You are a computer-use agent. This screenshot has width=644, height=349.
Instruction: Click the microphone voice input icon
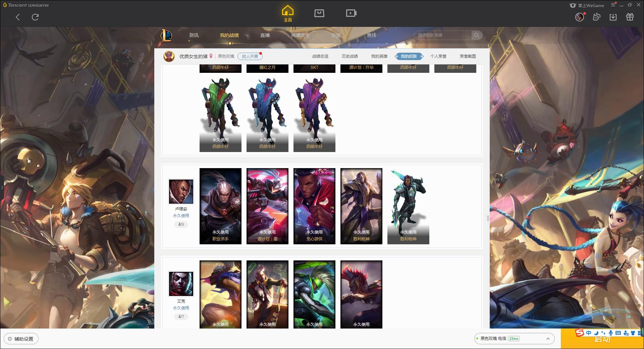pyautogui.click(x=611, y=333)
